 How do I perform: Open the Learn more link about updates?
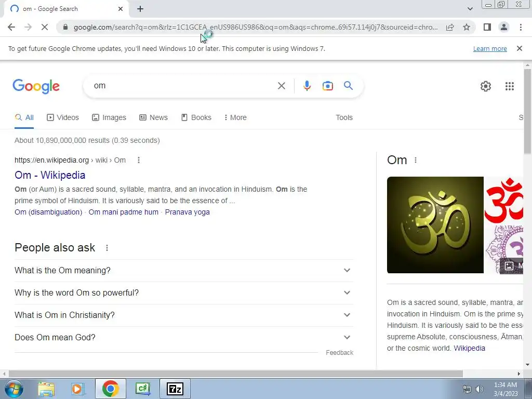(x=490, y=48)
